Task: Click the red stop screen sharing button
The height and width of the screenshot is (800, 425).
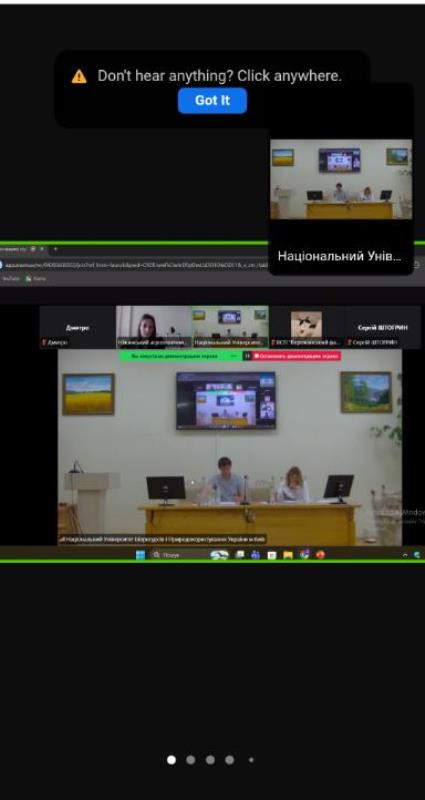Action: tap(296, 356)
